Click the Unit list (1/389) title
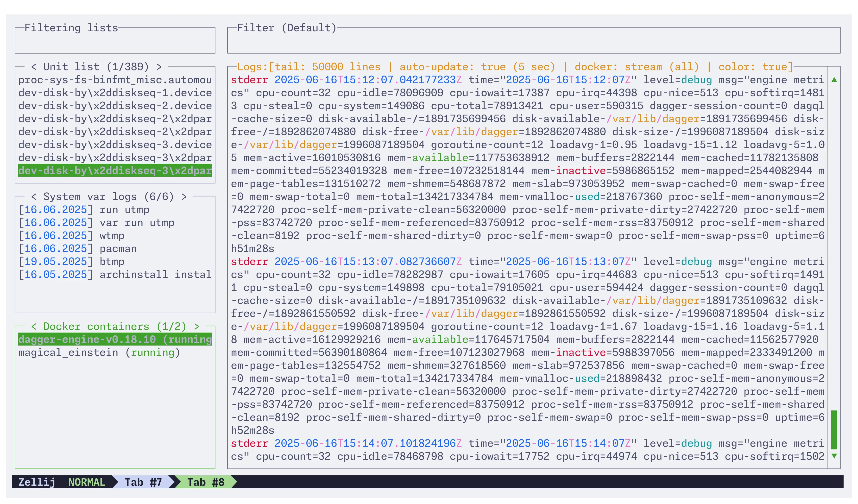Viewport: 858px width, 504px height. [x=96, y=67]
